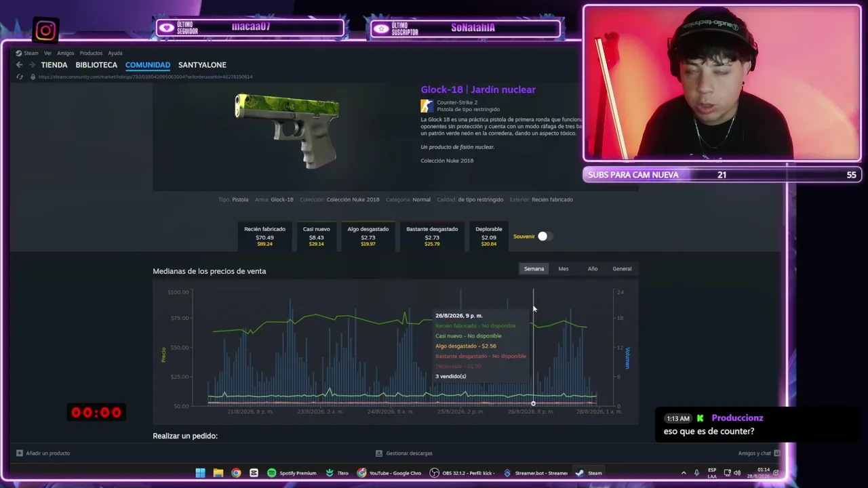Select the Casi nuevo $8.43 wear option
The height and width of the screenshot is (488, 868).
tap(316, 236)
